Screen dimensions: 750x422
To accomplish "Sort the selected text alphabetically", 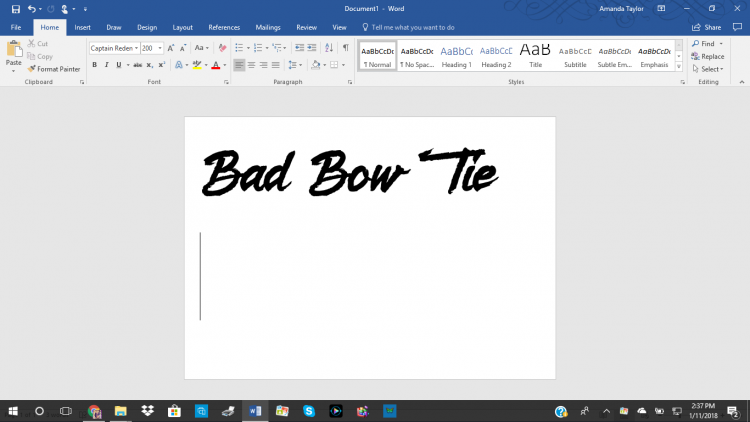I will [x=329, y=48].
